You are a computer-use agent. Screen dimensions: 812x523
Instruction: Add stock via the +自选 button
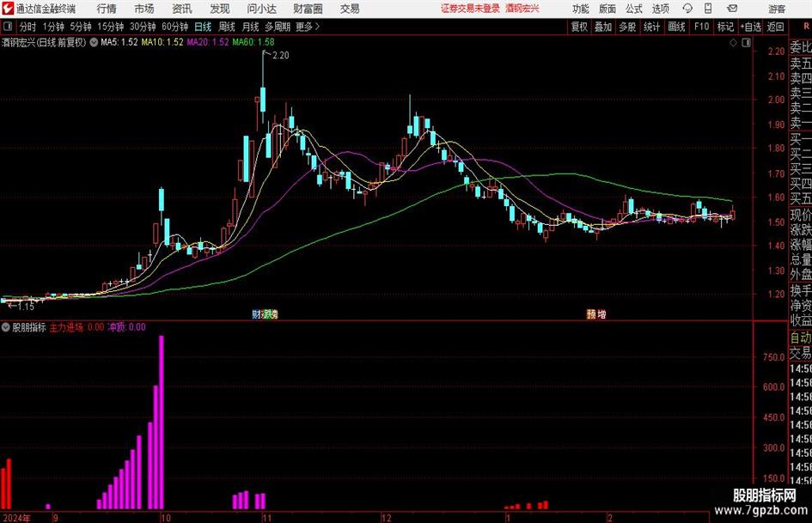[x=750, y=27]
